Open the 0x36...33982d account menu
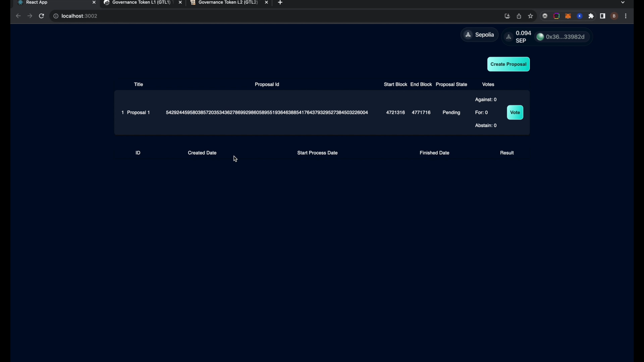 coord(562,37)
